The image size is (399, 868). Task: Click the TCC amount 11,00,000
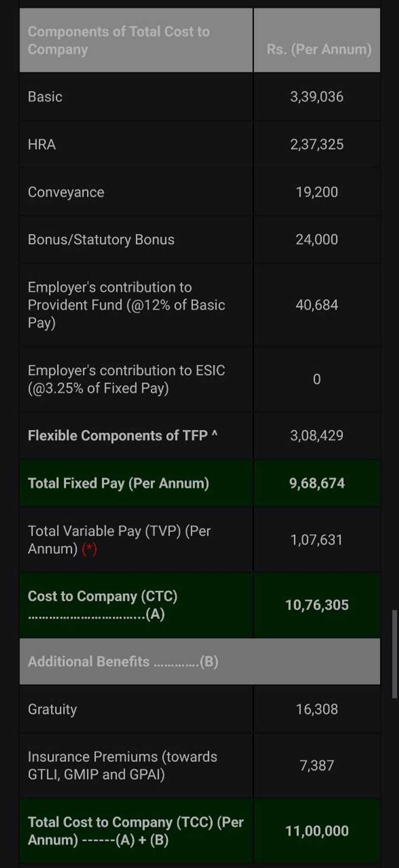[x=317, y=831]
